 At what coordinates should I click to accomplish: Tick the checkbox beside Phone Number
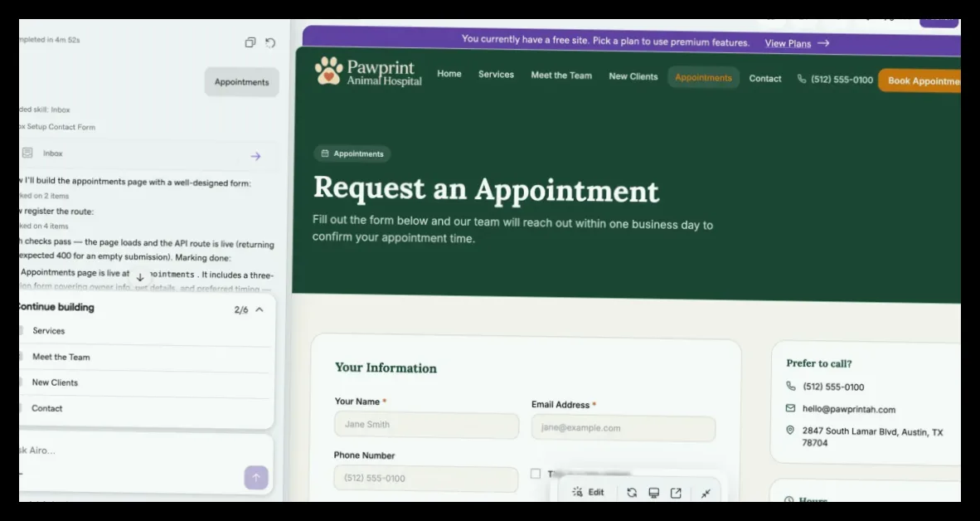point(536,474)
